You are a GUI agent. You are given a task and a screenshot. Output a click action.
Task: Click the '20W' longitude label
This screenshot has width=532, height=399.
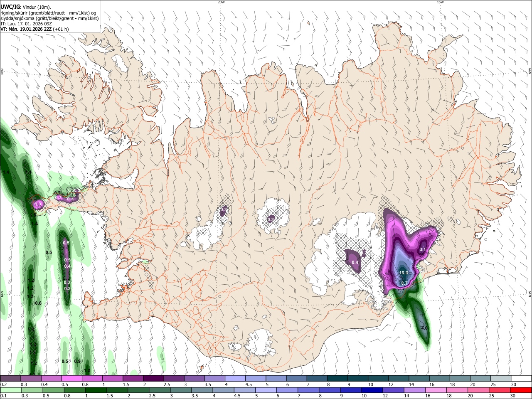click(221, 2)
